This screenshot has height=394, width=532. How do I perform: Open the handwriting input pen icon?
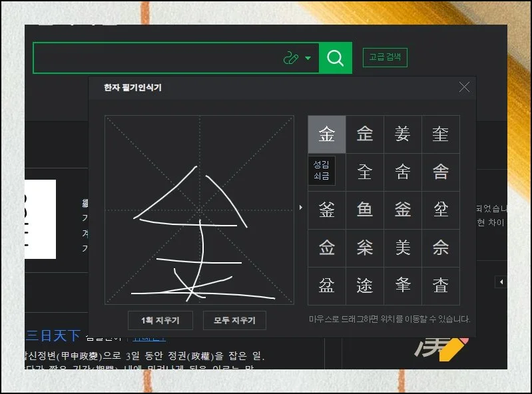[x=291, y=59]
